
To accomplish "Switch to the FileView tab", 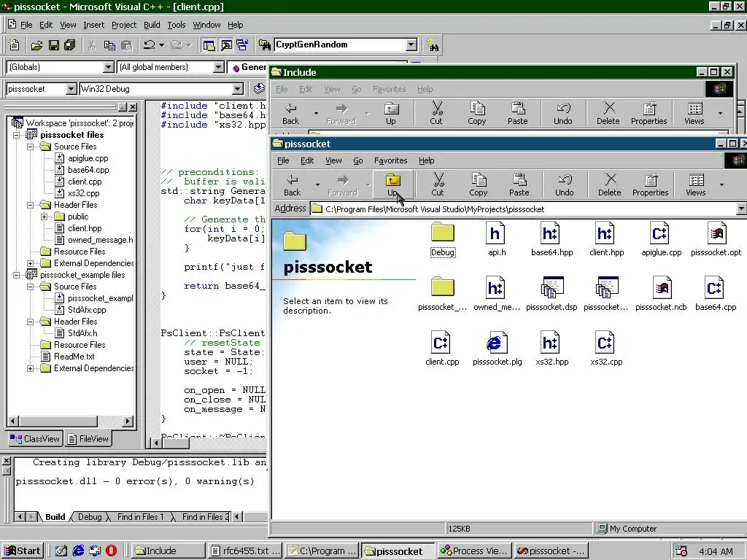I will pos(88,438).
